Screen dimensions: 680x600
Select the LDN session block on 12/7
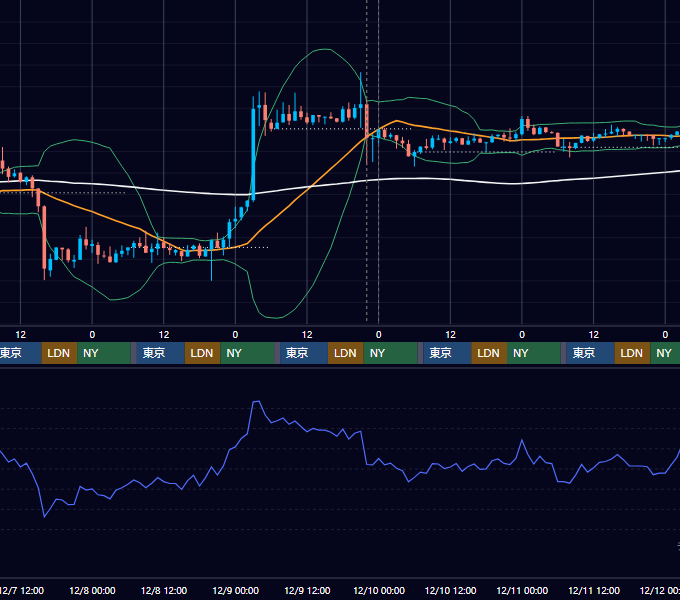(59, 353)
